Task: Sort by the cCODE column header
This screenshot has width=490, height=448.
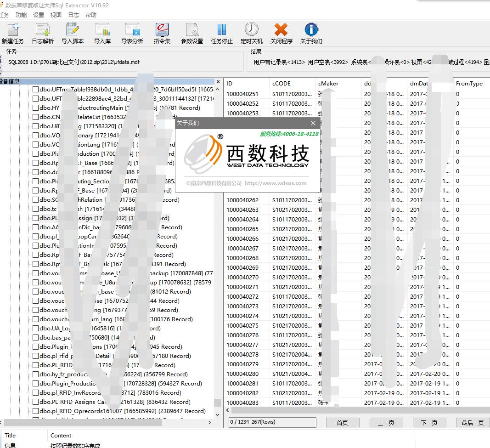Action: (292, 84)
